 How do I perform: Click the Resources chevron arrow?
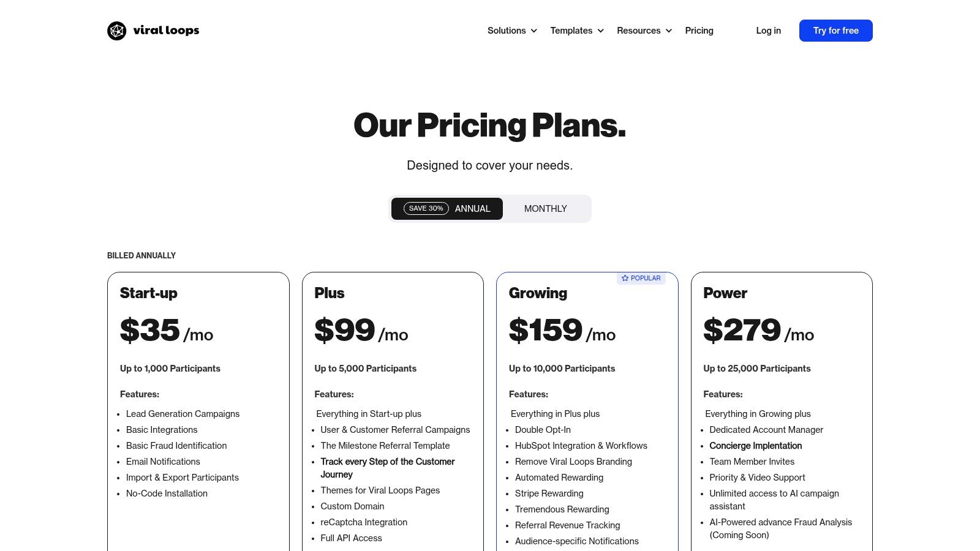click(x=669, y=31)
